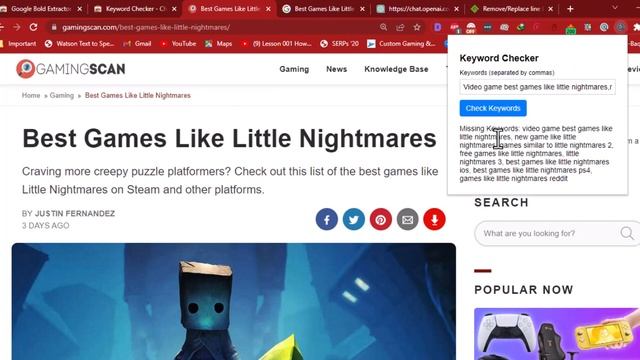Open the Gaming navigation menu
This screenshot has width=640, height=360.
(294, 69)
